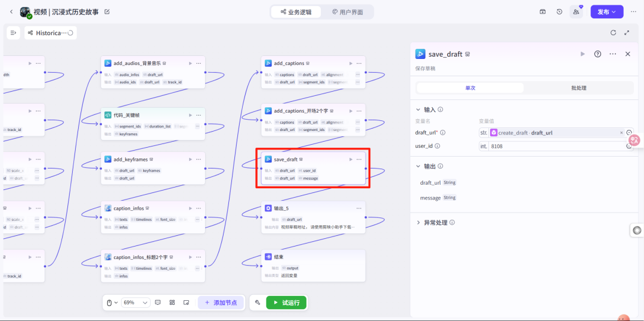
Task: Open collaborators people icon
Action: 576,12
